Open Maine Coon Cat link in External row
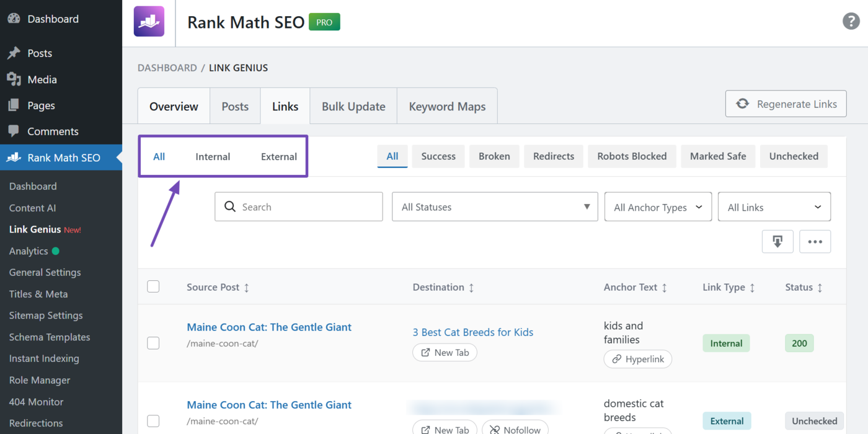868x434 pixels. (269, 405)
